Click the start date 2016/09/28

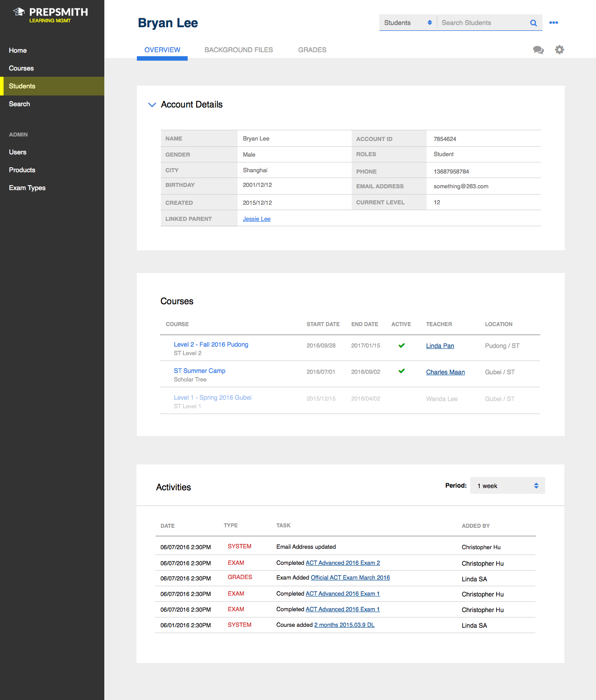(321, 345)
